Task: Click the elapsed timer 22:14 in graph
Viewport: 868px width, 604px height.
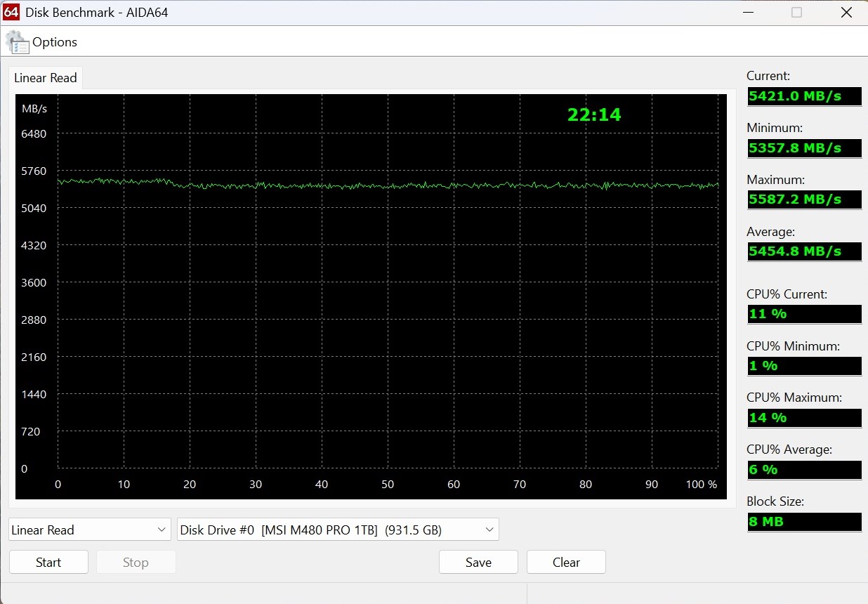Action: 594,114
